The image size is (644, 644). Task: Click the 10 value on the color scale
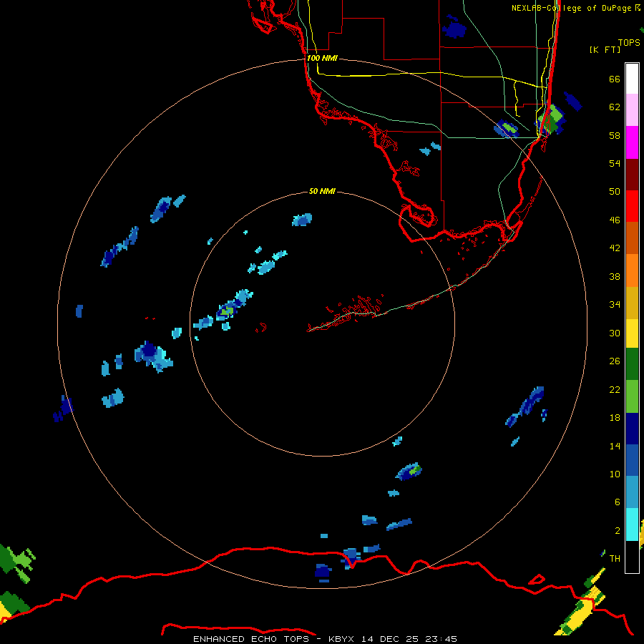click(x=615, y=474)
